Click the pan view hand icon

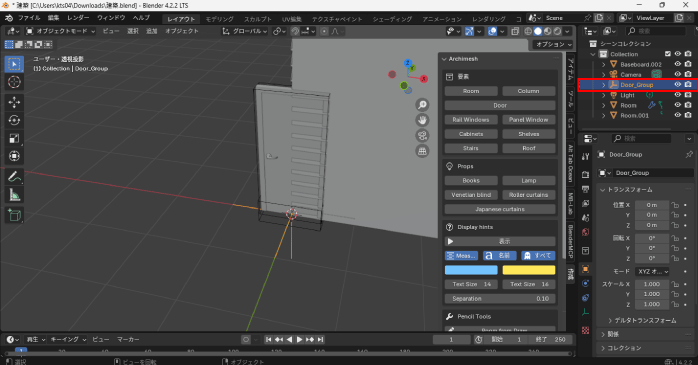[422, 120]
